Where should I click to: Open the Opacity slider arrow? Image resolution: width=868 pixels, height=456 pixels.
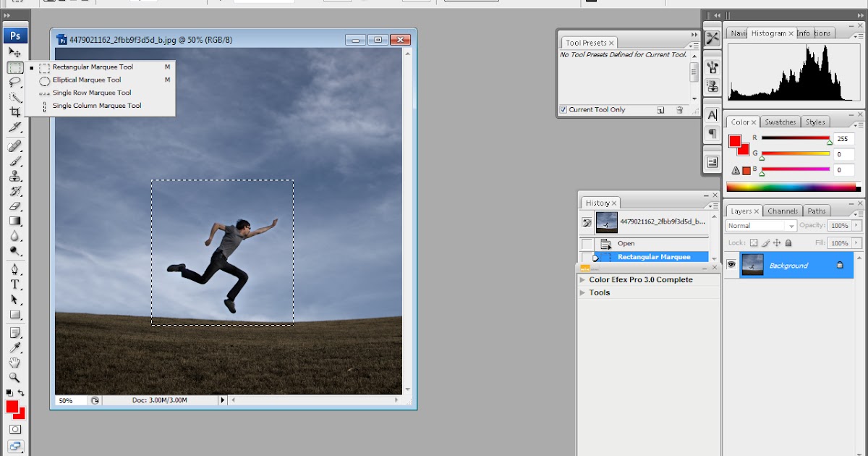pyautogui.click(x=858, y=226)
